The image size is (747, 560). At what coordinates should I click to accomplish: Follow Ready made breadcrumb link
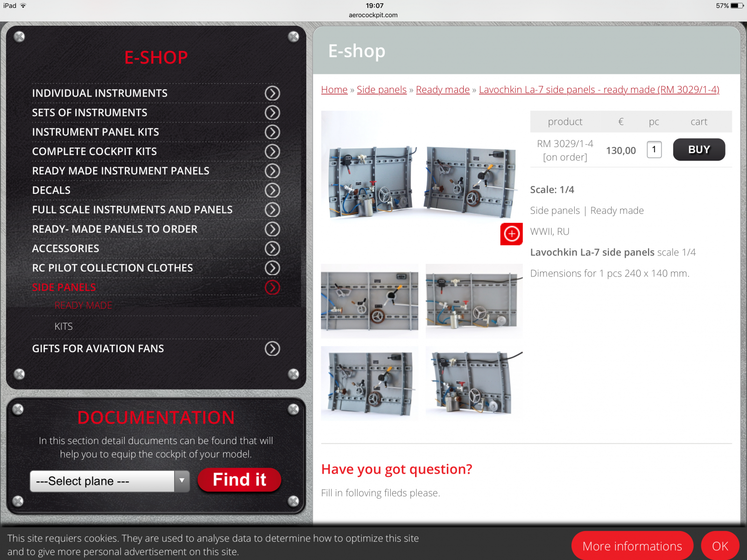tap(443, 90)
